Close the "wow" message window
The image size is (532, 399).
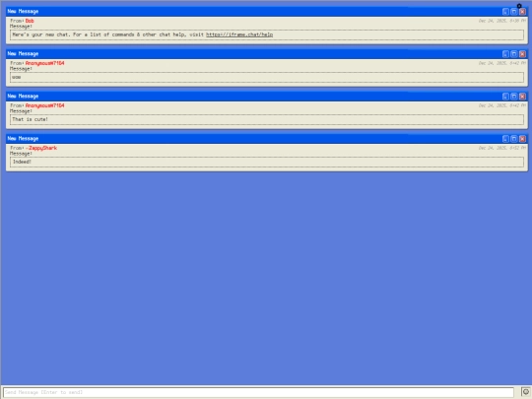pos(522,54)
